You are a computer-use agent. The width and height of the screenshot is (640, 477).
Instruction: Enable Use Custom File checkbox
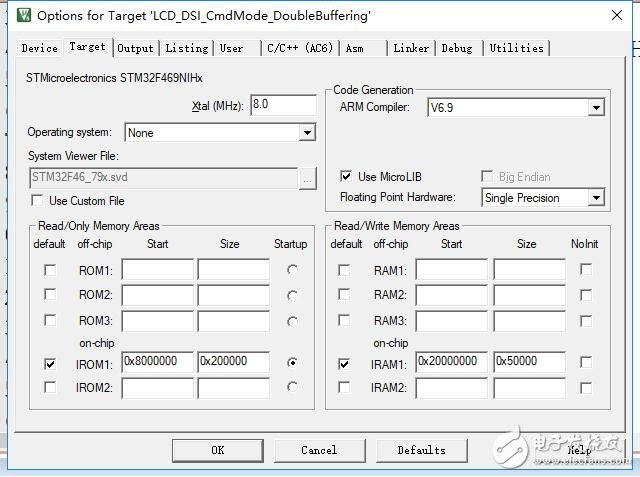(x=37, y=200)
